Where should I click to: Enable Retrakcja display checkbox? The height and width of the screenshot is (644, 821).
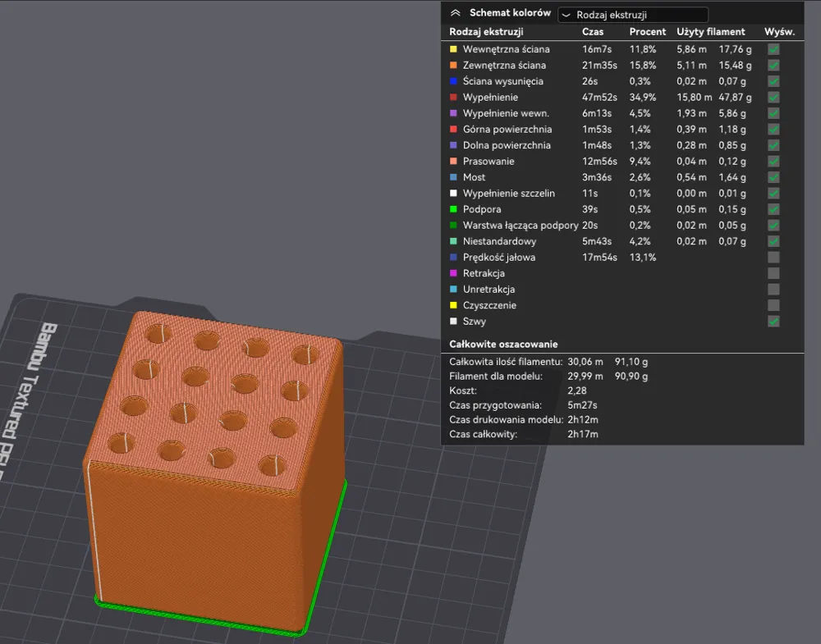[x=773, y=273]
